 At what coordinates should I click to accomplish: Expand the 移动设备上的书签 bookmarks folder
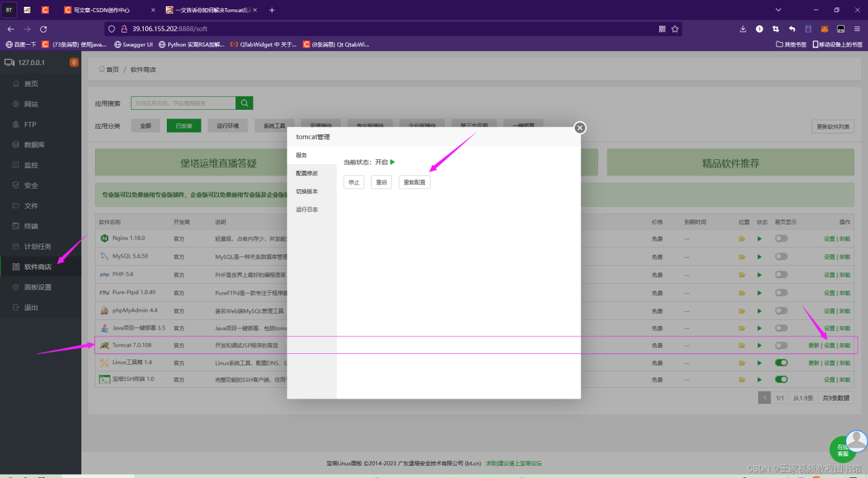[839, 43]
